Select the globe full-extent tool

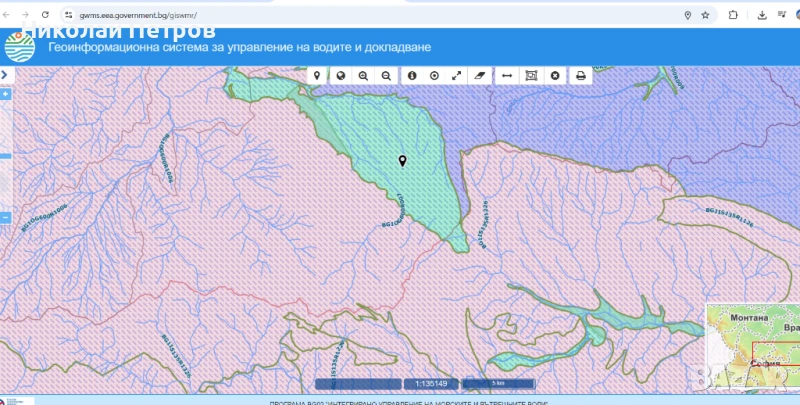(x=340, y=75)
